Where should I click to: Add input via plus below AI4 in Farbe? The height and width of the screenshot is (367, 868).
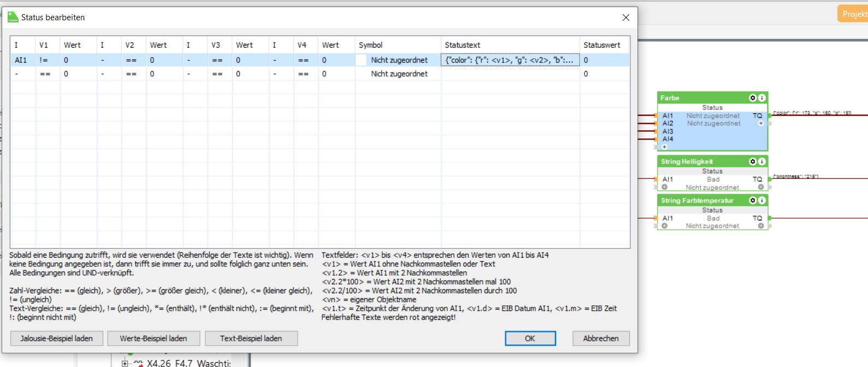(665, 147)
